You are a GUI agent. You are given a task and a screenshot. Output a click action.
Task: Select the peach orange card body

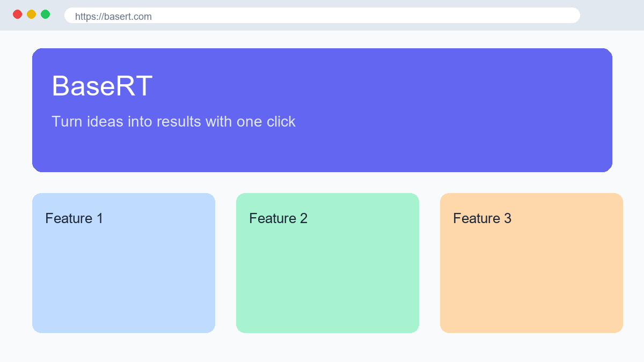[531, 279]
